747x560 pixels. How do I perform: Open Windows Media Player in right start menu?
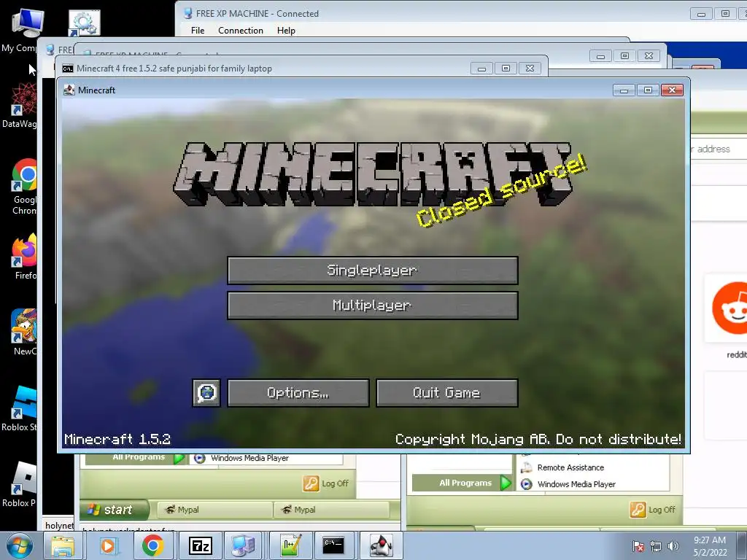point(568,484)
